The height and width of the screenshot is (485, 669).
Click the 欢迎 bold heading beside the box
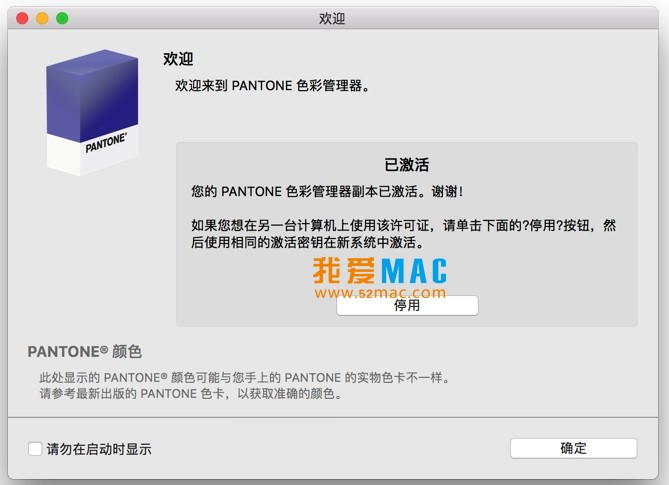pyautogui.click(x=178, y=59)
